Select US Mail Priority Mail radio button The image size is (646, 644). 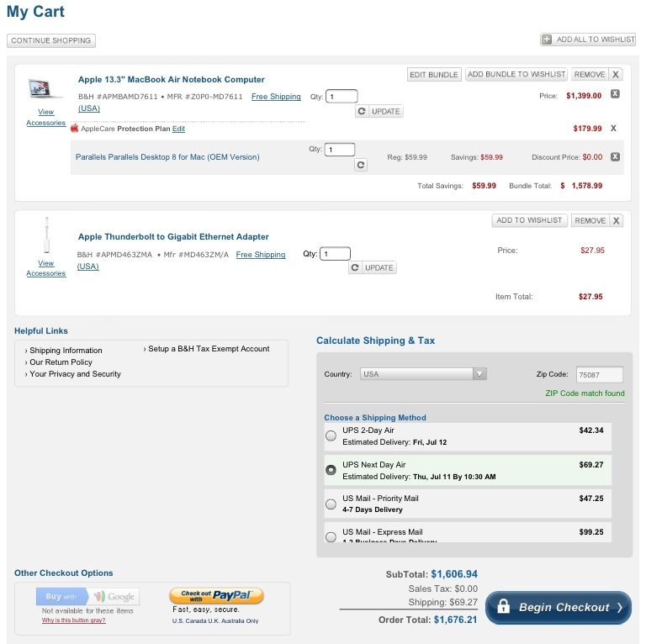[x=331, y=504]
